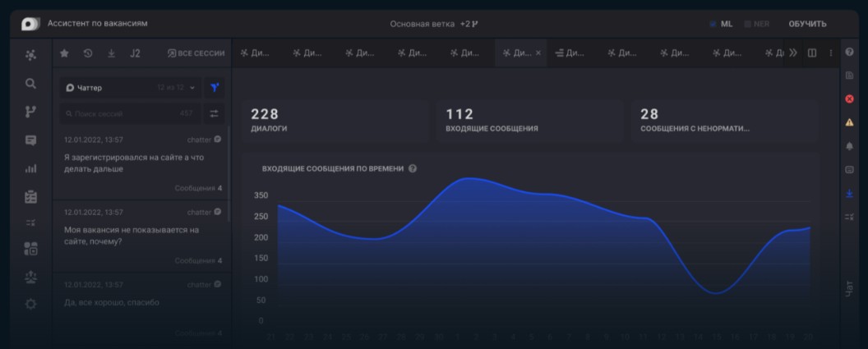Click the red error icon in right panel
Image resolution: width=868 pixels, height=349 pixels.
849,99
